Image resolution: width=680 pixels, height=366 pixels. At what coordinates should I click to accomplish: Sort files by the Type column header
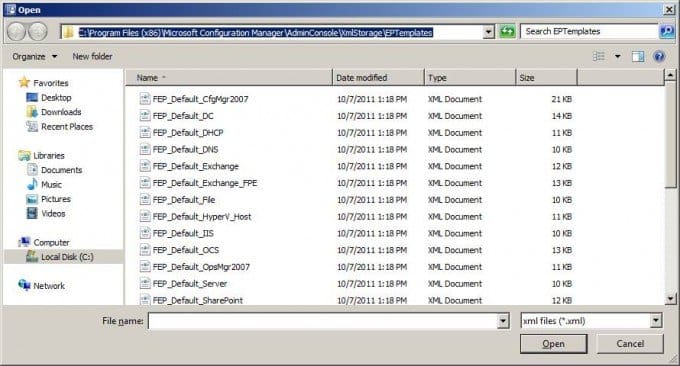(x=470, y=78)
